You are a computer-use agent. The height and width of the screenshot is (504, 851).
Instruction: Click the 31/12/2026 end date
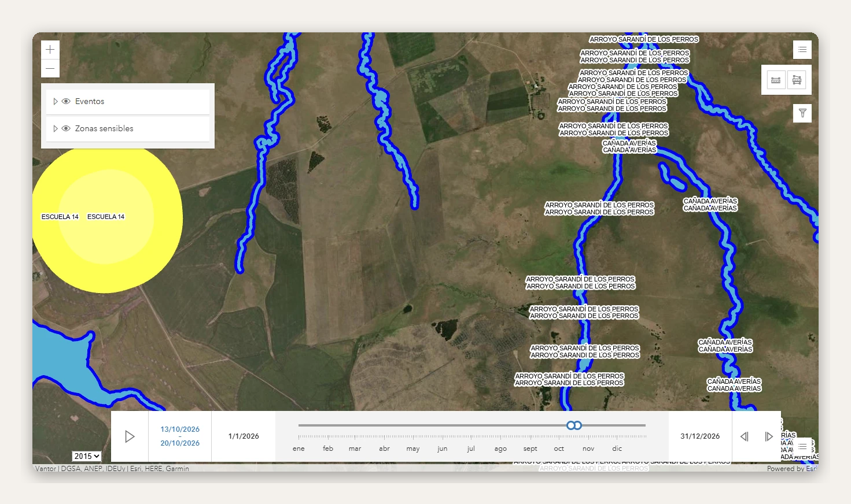click(700, 436)
